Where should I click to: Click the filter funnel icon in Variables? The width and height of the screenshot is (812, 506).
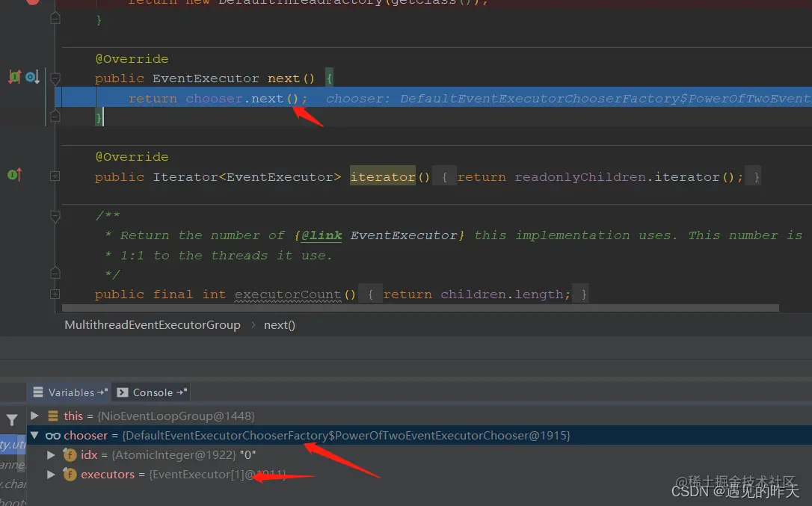pyautogui.click(x=12, y=419)
